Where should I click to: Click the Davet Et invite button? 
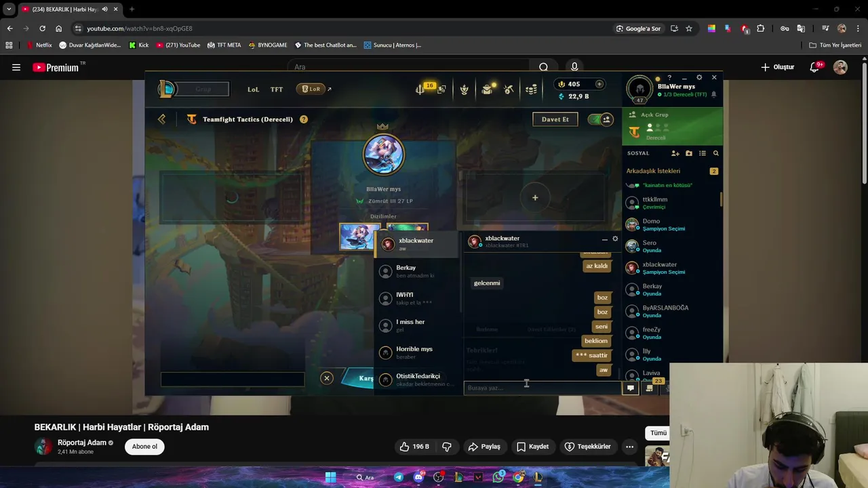point(555,119)
